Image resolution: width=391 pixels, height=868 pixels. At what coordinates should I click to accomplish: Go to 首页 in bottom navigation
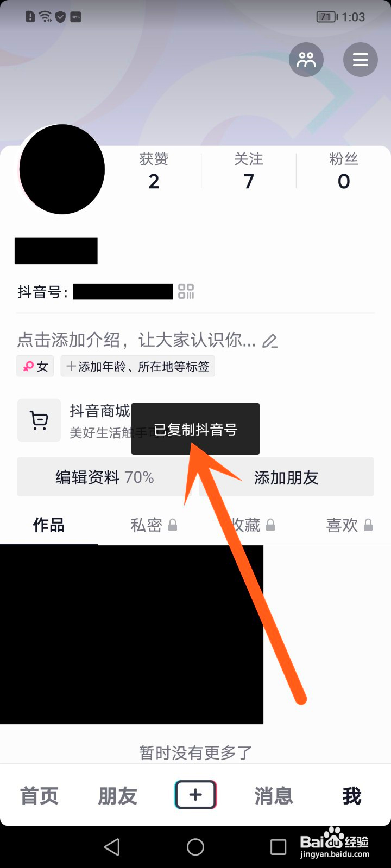39,796
